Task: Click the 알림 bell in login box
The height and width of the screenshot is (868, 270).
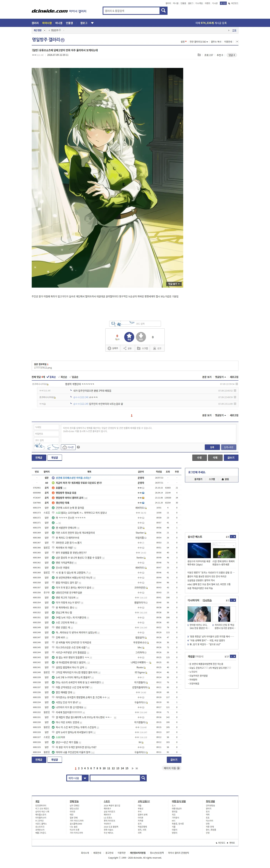Action: [x=225, y=479]
